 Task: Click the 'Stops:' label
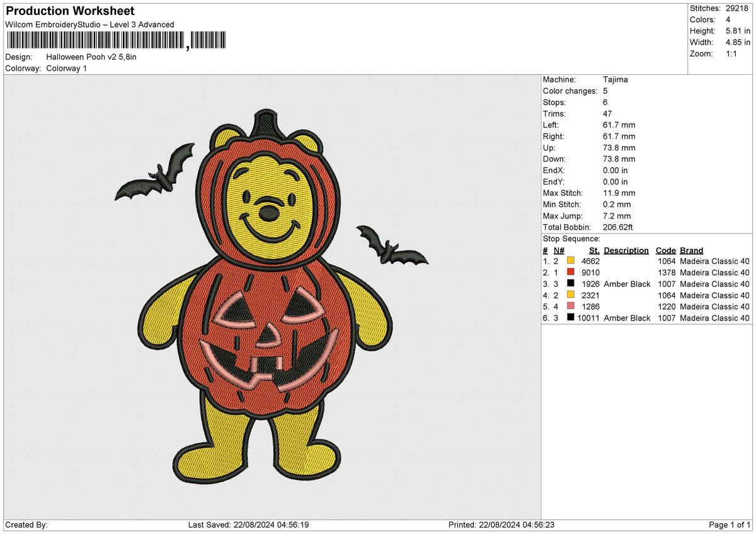pyautogui.click(x=554, y=102)
